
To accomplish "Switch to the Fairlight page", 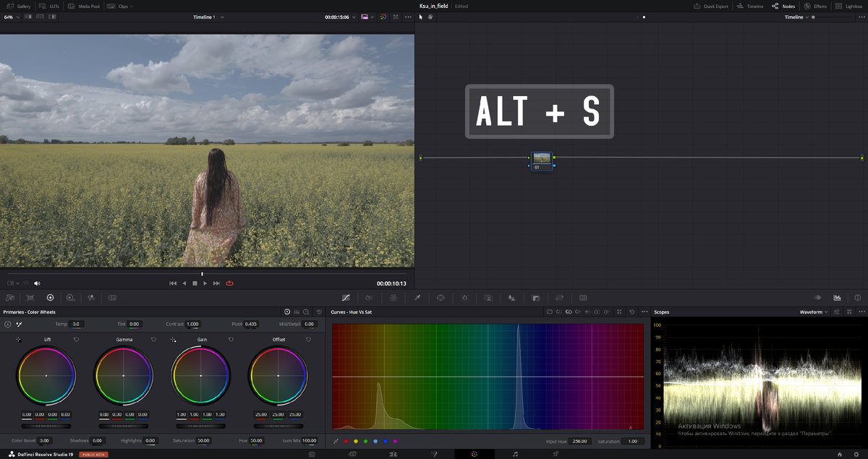I will tap(515, 454).
